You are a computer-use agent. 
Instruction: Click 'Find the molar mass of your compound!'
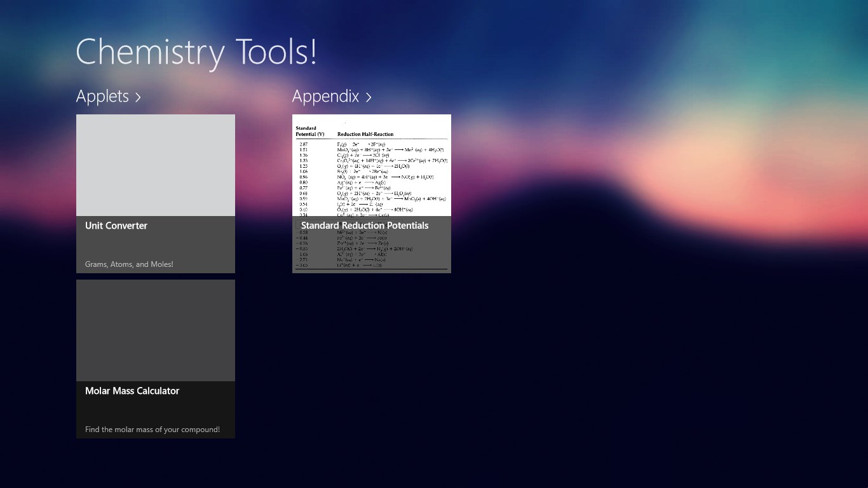(x=153, y=430)
